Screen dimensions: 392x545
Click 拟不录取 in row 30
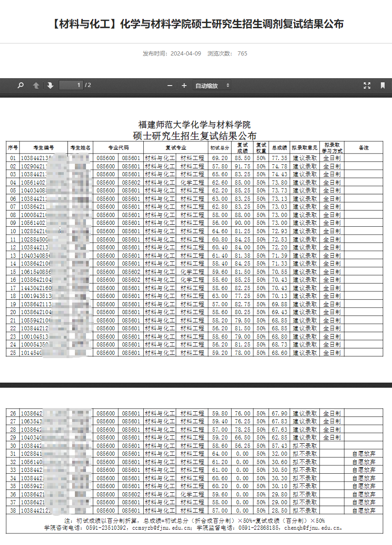click(305, 446)
